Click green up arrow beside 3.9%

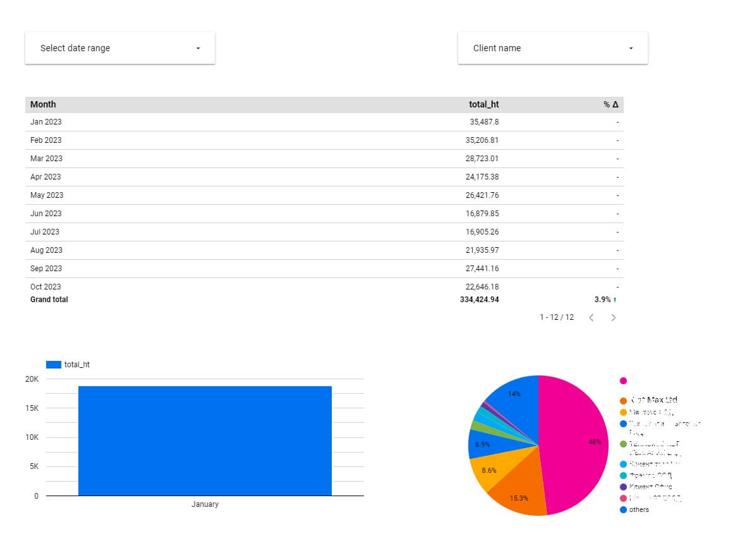point(615,300)
